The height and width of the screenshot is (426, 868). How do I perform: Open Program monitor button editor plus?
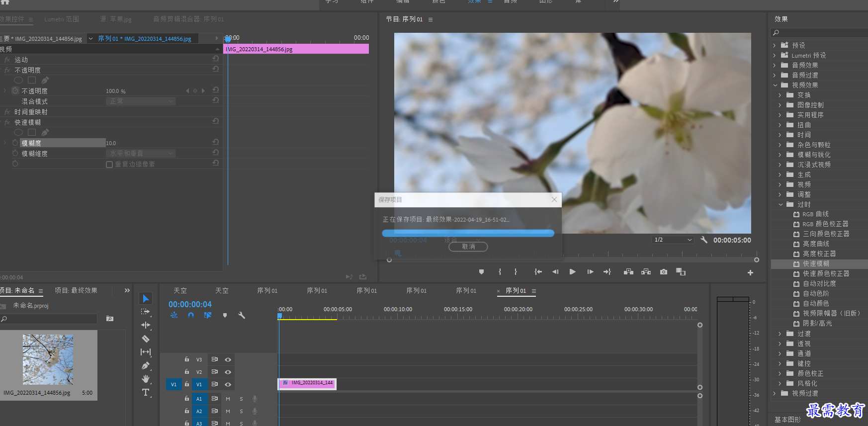[x=750, y=272]
